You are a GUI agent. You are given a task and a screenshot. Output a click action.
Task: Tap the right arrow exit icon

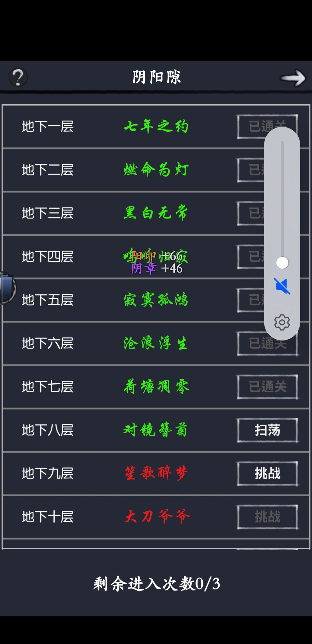coord(293,78)
